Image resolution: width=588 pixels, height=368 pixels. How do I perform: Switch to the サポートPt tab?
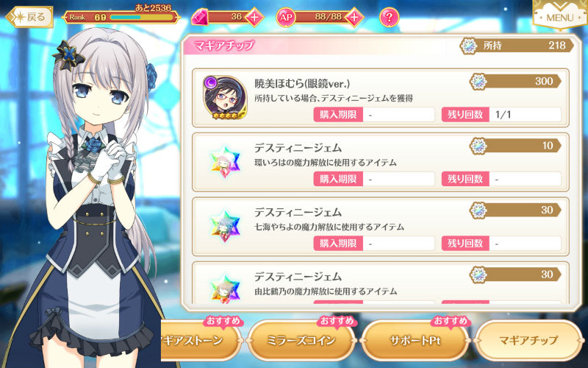point(415,340)
